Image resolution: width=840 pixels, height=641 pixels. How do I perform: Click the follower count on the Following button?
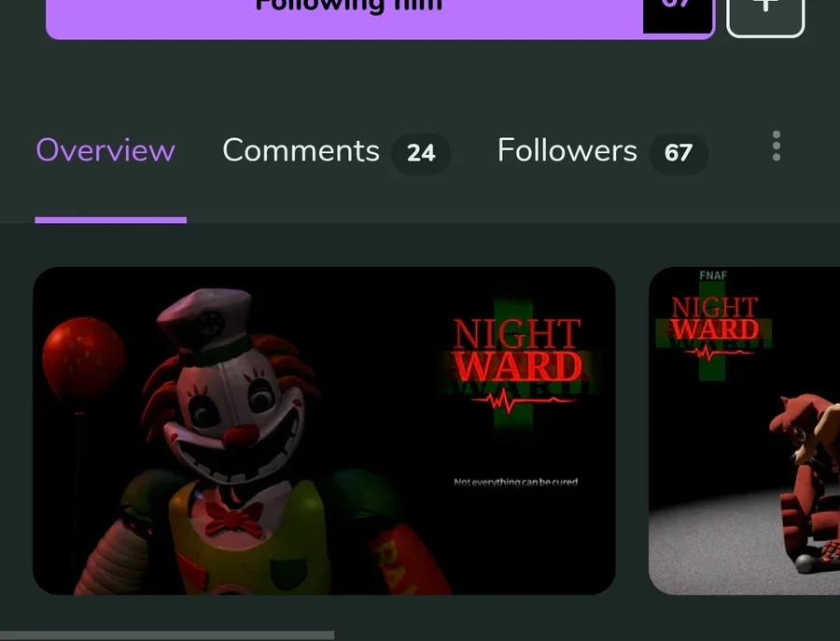pyautogui.click(x=678, y=16)
